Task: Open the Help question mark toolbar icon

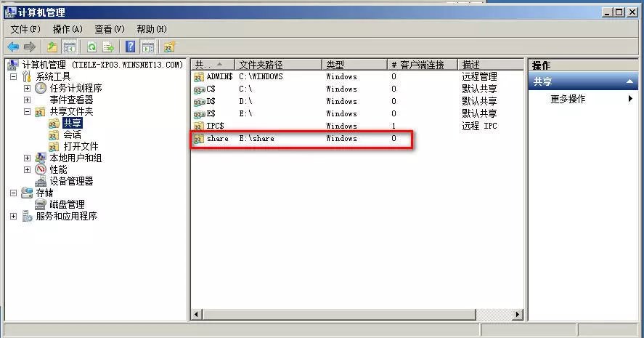Action: click(x=131, y=47)
